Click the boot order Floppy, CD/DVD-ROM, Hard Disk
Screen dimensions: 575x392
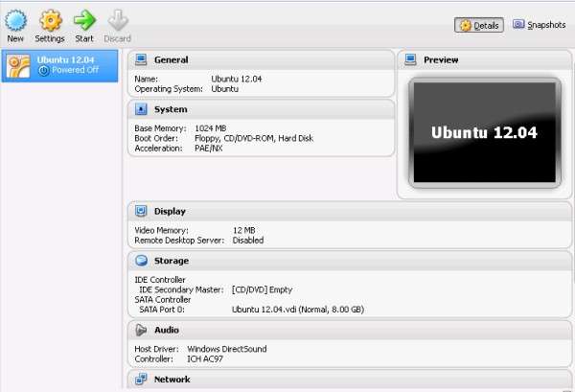coord(254,138)
